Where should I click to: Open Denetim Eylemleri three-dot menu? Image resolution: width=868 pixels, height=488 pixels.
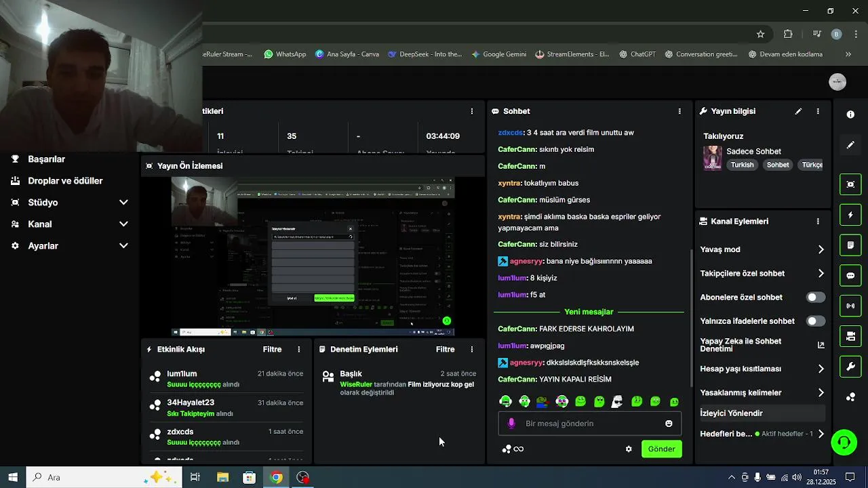(x=472, y=350)
